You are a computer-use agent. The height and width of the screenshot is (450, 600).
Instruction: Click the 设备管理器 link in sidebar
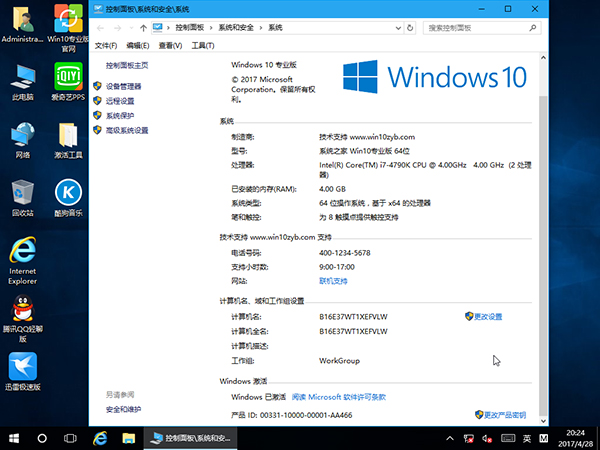pos(124,87)
